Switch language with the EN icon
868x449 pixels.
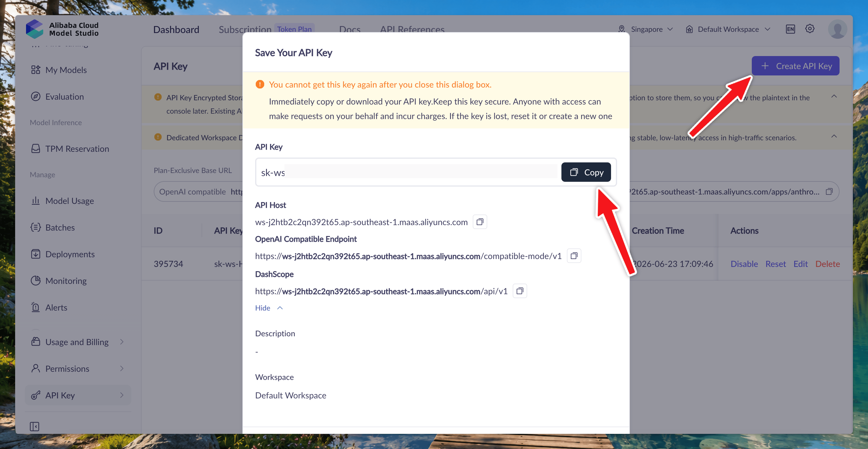(790, 29)
